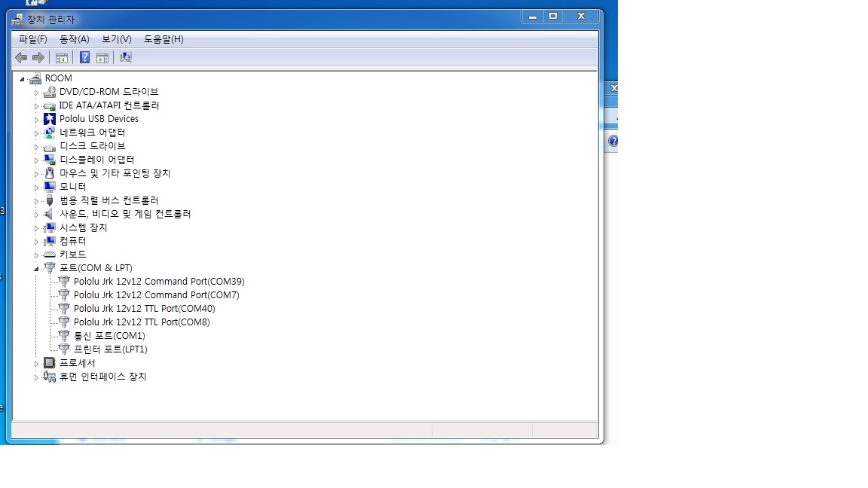Open the 보기(V) menu

click(116, 39)
